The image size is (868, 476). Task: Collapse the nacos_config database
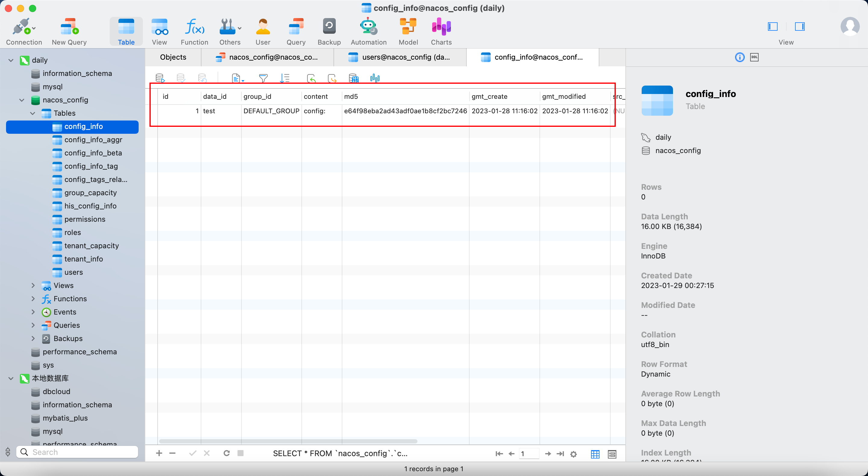tap(22, 100)
